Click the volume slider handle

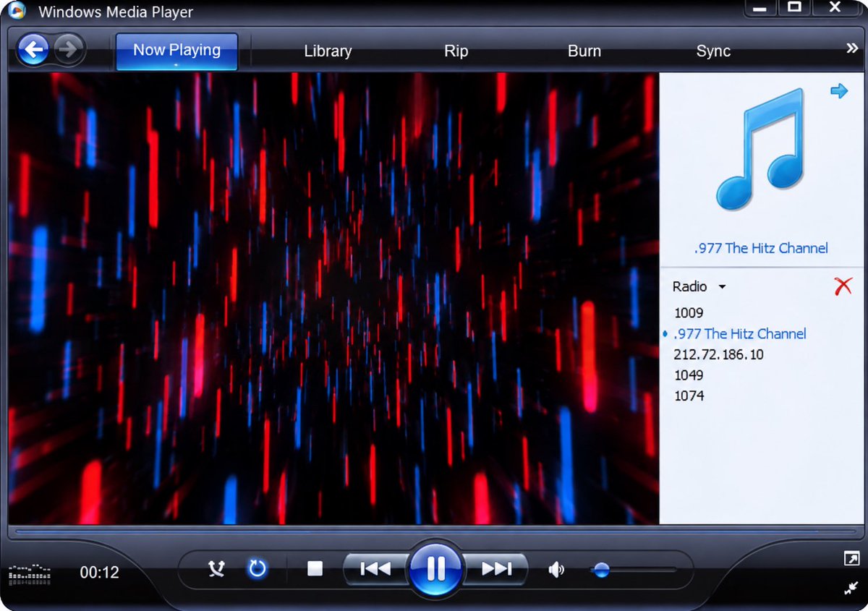(600, 571)
